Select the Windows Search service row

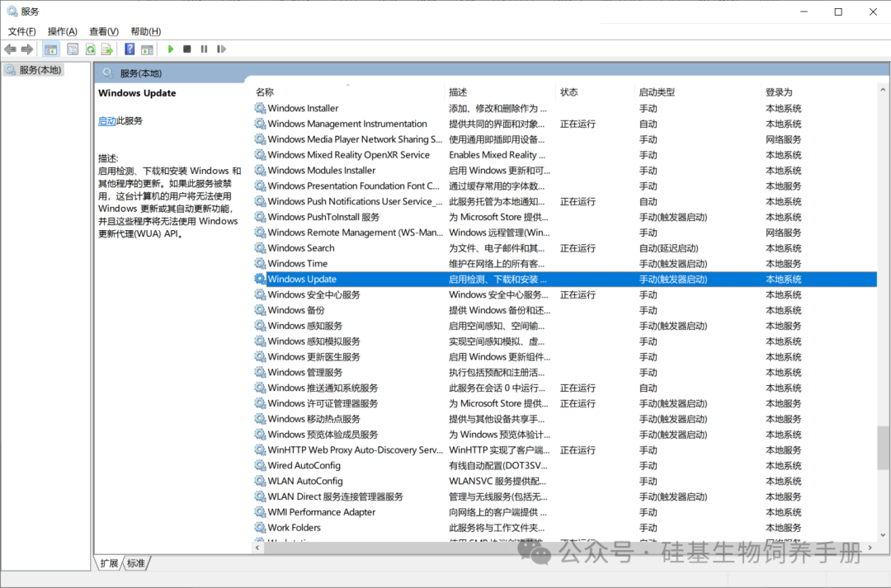[301, 248]
